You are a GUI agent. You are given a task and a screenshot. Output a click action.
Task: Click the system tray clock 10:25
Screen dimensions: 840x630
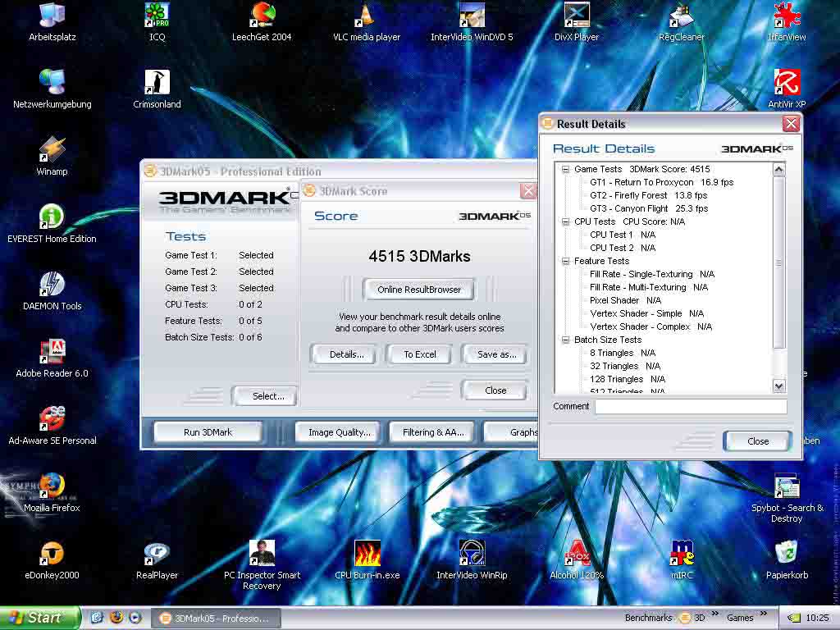tap(817, 618)
